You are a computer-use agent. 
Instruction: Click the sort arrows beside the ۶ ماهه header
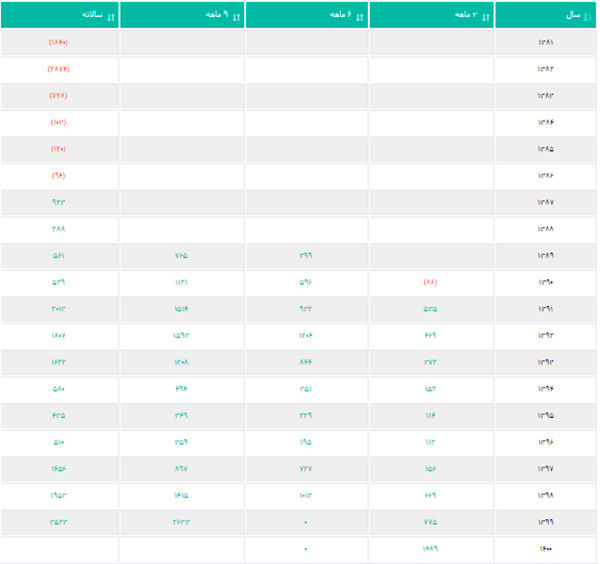360,17
